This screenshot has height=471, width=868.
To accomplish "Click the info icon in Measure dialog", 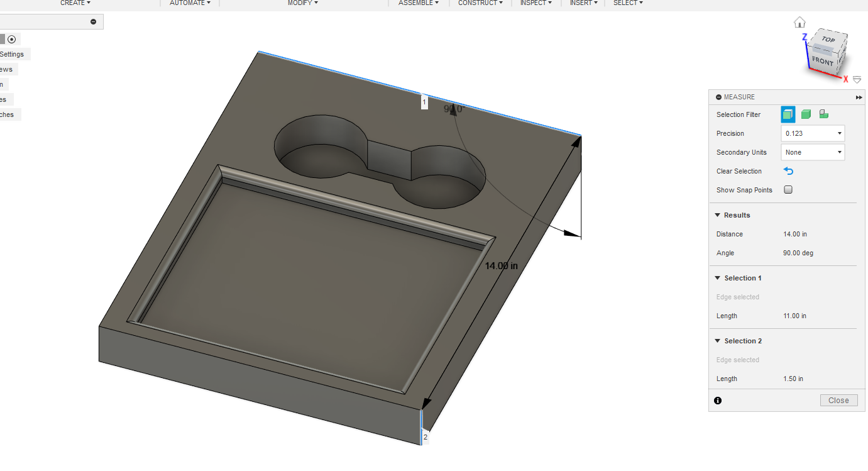I will (718, 401).
